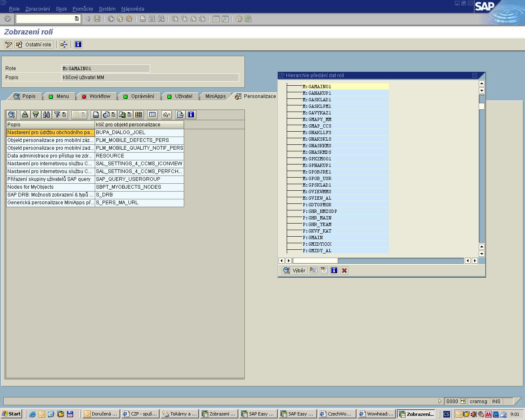Switch to the Oprávnění tab
The image size is (525, 420).
point(139,96)
